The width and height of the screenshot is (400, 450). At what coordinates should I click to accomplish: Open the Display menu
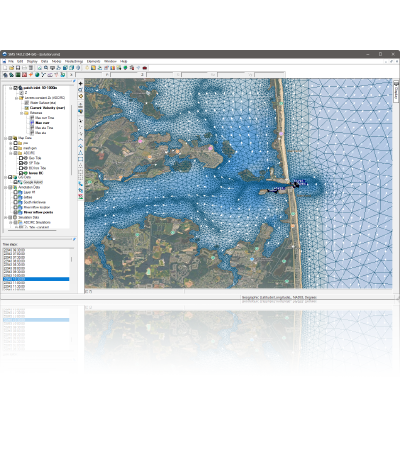click(32, 62)
